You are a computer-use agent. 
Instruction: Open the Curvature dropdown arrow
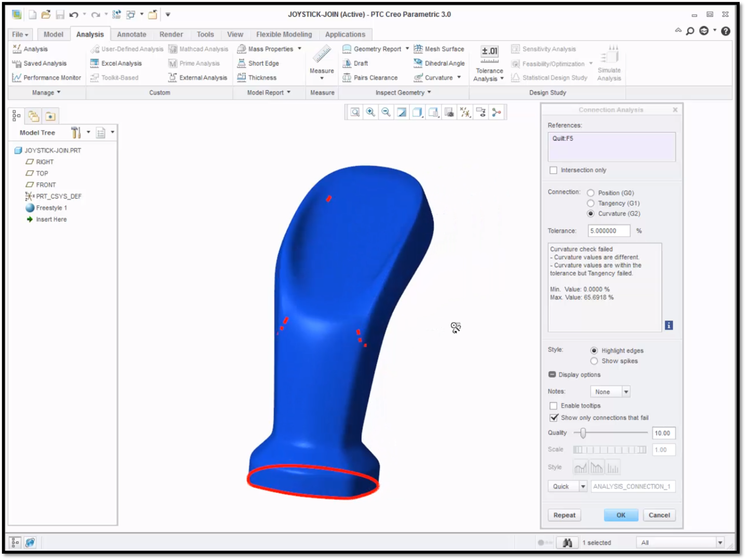click(x=459, y=78)
